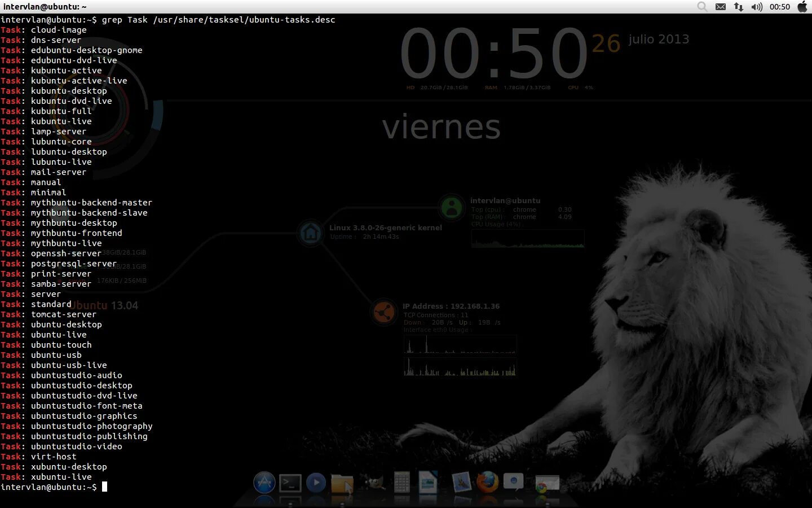
Task: Click the 'julio 2013' date text
Action: tap(659, 40)
